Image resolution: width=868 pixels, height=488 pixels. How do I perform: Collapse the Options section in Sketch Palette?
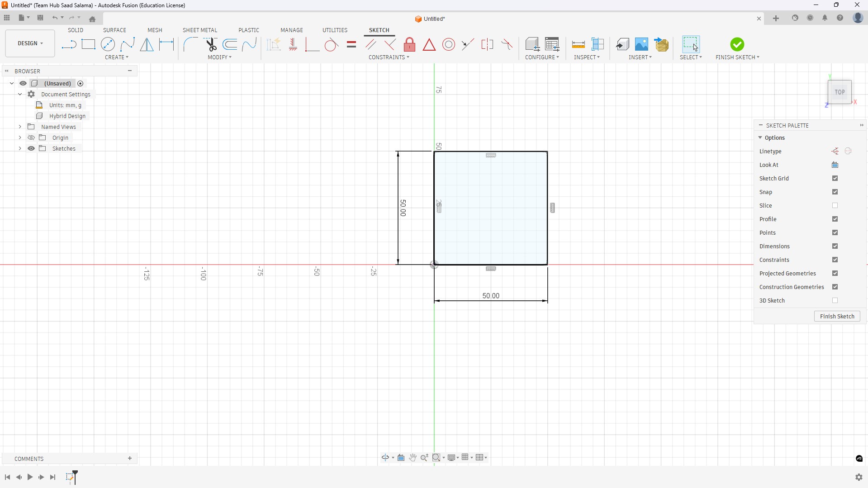coord(760,138)
